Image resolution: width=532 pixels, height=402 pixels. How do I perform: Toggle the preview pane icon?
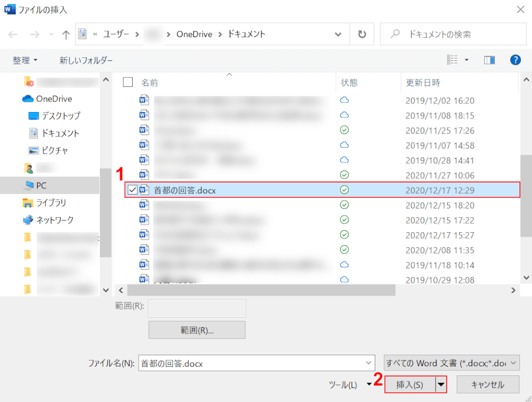tap(489, 60)
